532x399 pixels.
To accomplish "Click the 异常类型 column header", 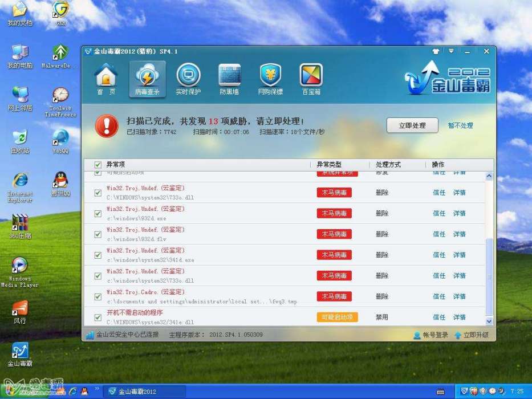I will pyautogui.click(x=329, y=165).
